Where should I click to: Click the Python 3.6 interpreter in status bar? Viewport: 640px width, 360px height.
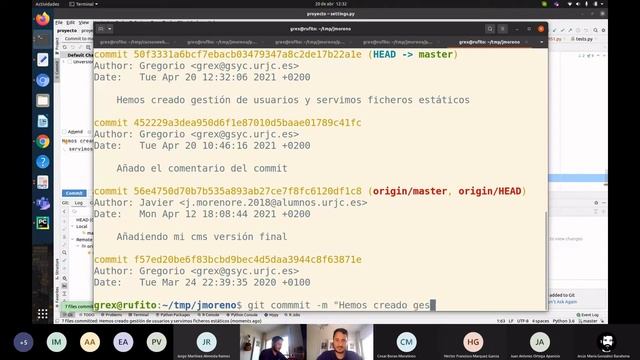click(x=563, y=321)
